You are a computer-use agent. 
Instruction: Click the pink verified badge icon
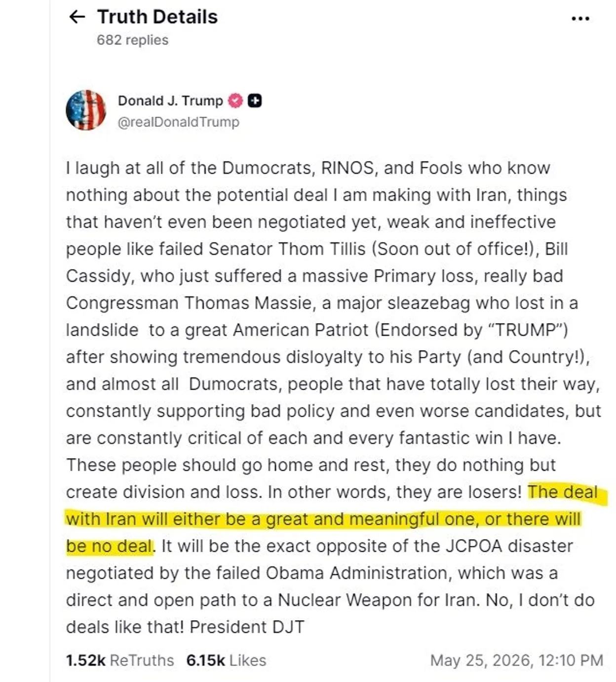click(235, 101)
